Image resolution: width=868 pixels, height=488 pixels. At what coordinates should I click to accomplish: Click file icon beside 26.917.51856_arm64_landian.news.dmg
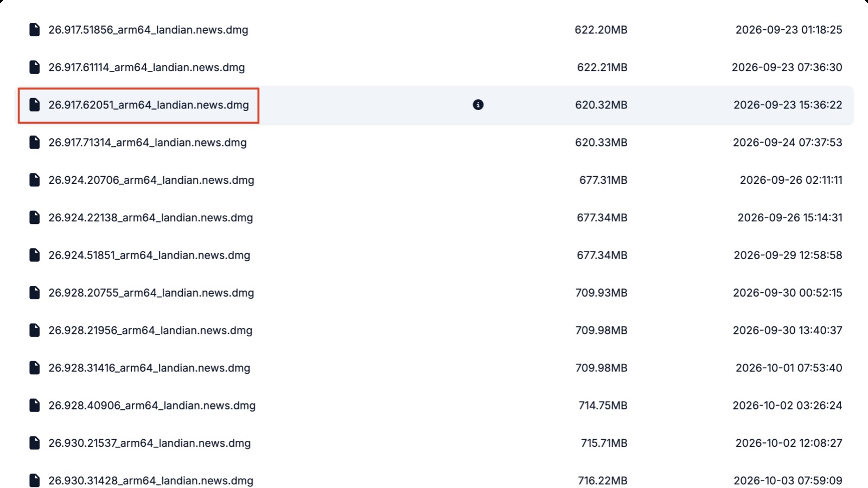click(34, 30)
